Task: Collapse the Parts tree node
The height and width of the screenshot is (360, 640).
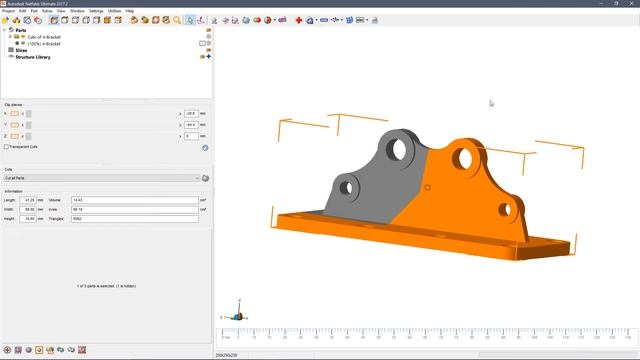Action: (x=4, y=30)
